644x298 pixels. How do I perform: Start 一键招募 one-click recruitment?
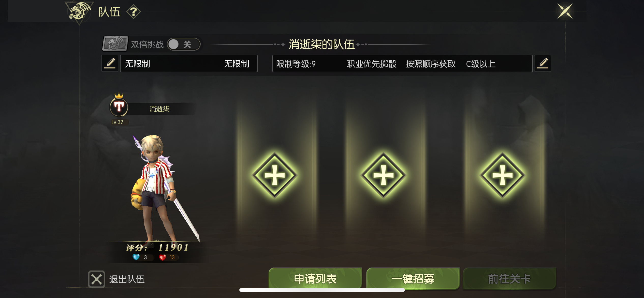[x=413, y=279]
